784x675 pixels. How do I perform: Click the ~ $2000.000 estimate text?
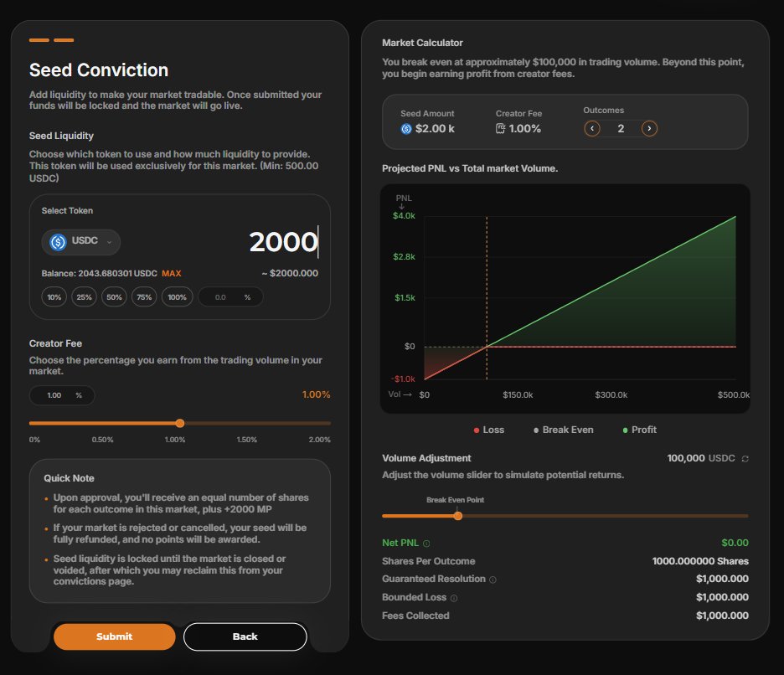click(290, 273)
